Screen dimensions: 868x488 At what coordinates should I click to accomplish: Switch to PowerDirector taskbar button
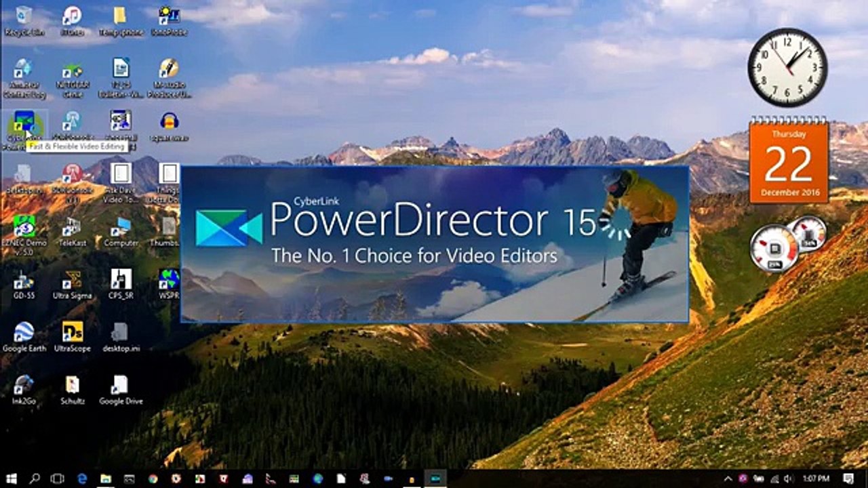[436, 479]
